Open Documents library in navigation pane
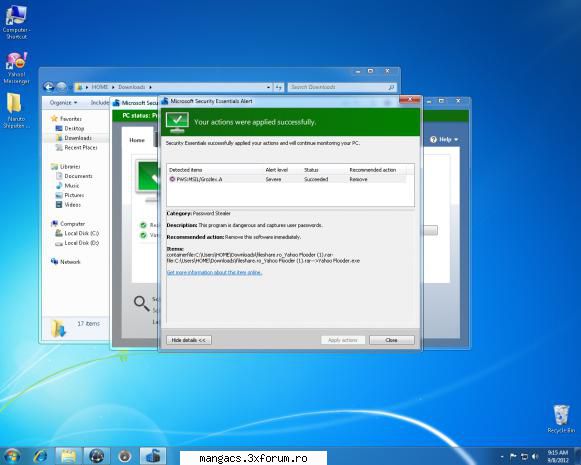The height and width of the screenshot is (465, 581). click(x=74, y=176)
